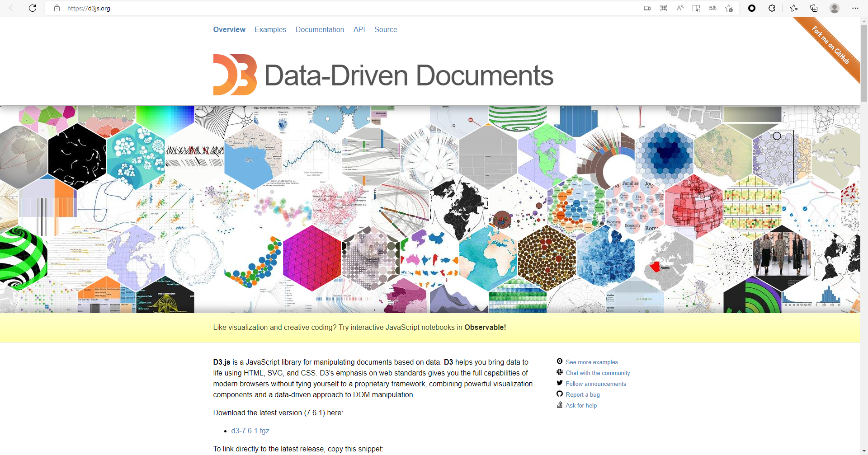Open the fashion runway models hexagon thumbnail
This screenshot has width=868, height=455.
point(782,258)
